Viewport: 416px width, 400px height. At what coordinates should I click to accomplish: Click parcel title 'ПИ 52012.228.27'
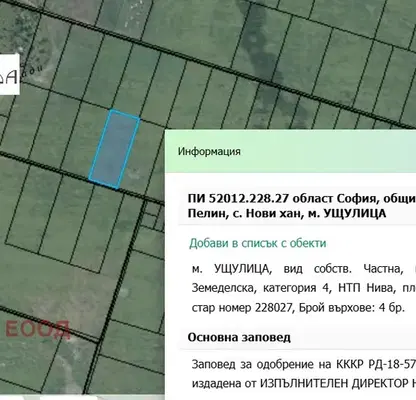[238, 199]
